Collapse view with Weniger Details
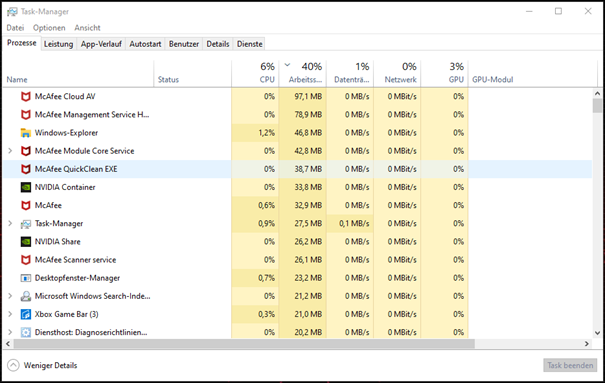This screenshot has width=605, height=383. (42, 365)
